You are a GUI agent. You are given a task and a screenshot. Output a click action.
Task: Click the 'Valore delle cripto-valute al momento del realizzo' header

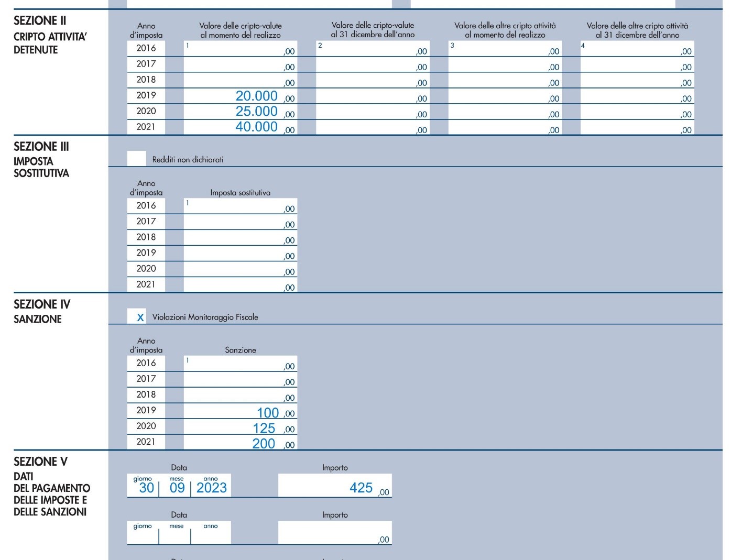(x=241, y=30)
